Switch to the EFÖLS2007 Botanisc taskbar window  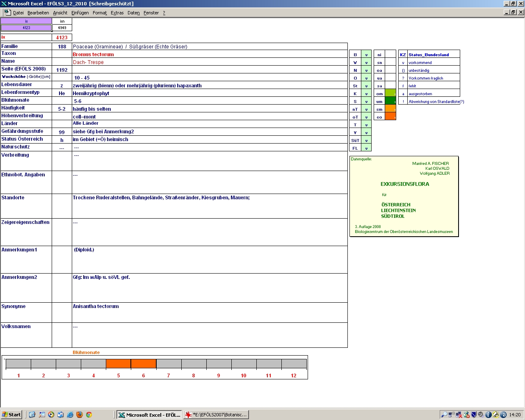pyautogui.click(x=216, y=415)
